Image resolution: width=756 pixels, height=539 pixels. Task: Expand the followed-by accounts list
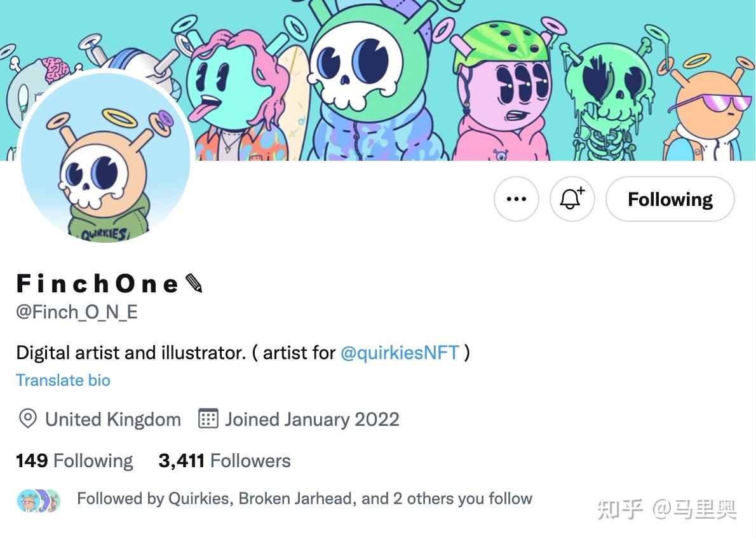tap(304, 499)
